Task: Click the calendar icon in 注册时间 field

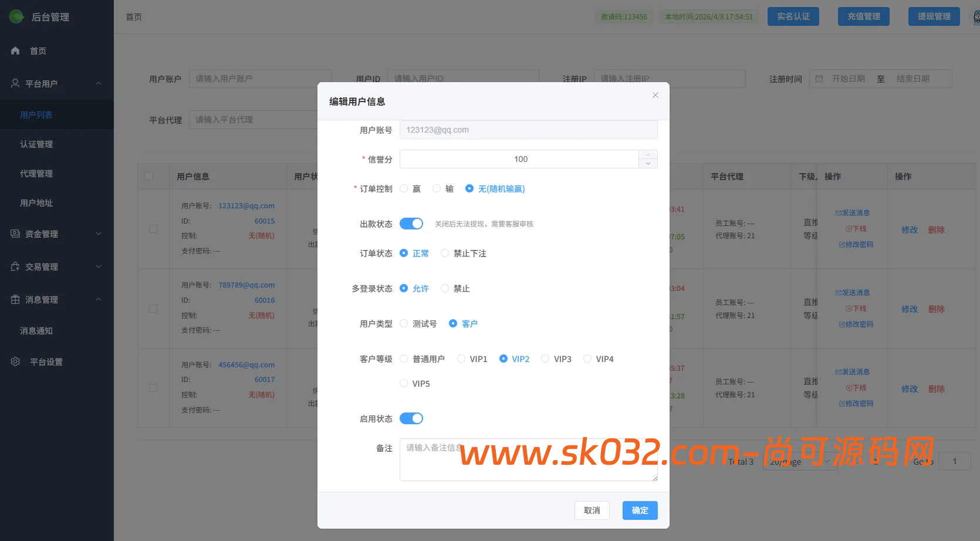Action: tap(819, 79)
